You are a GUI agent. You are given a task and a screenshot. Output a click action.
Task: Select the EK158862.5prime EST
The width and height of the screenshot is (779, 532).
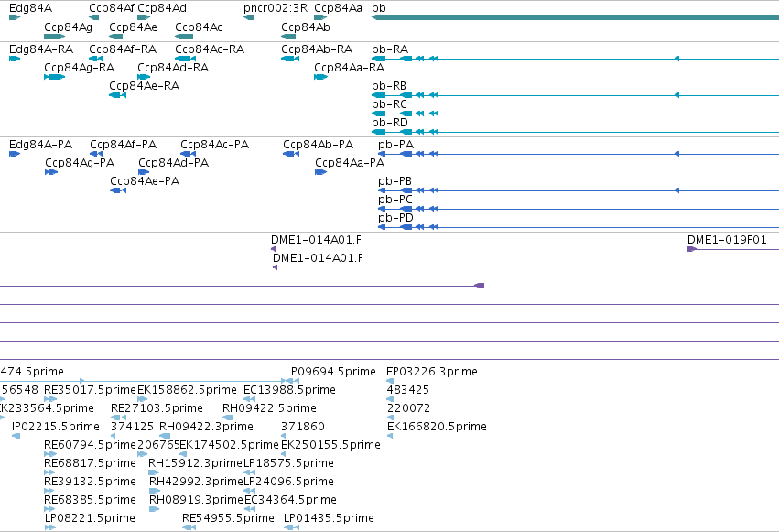142,399
